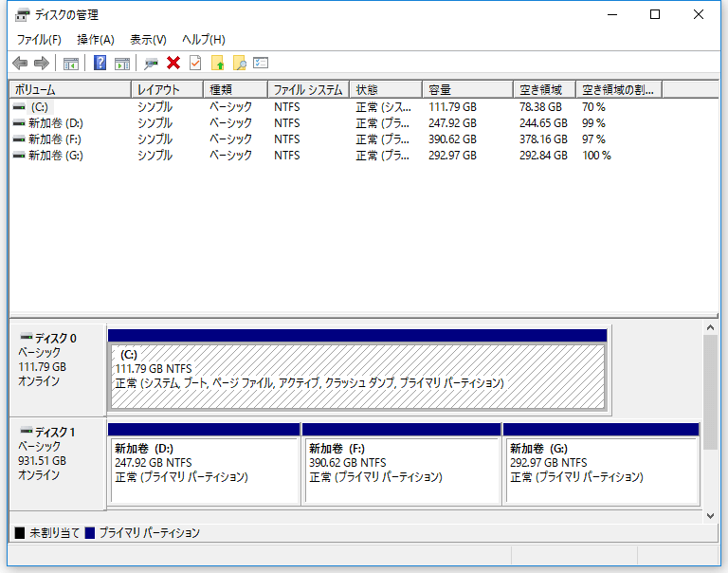This screenshot has height=573, width=728.
Task: Select the ディスク 0 disk label panel
Action: coord(58,370)
